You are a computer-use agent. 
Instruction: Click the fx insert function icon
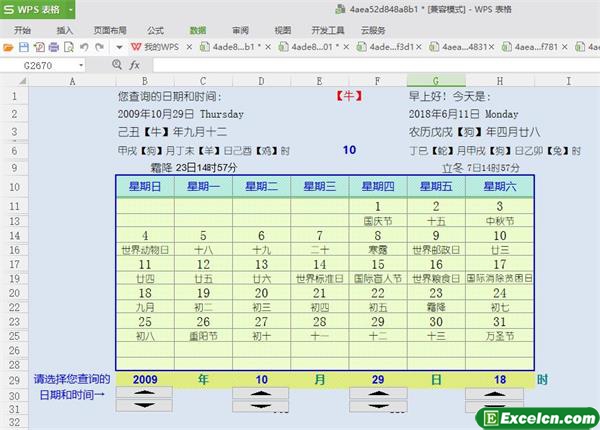(134, 64)
